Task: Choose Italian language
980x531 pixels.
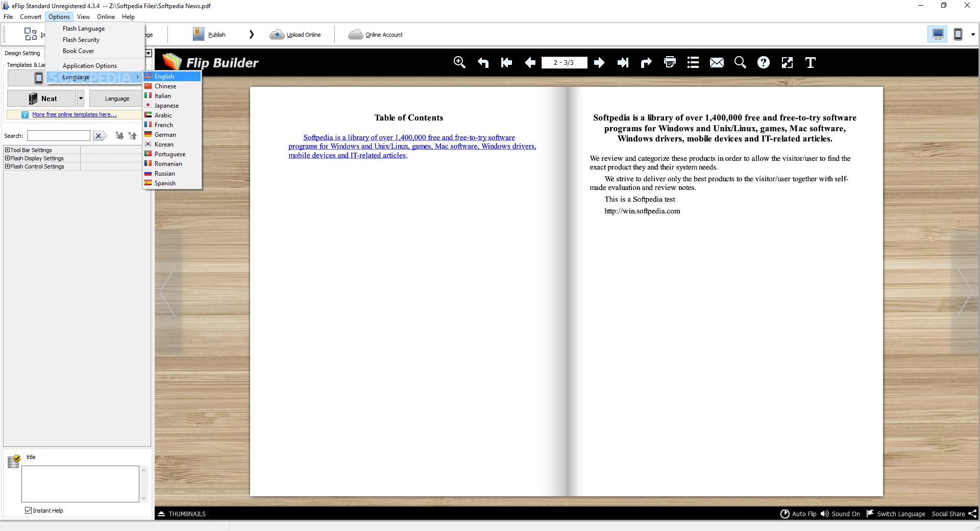Action: (172, 96)
